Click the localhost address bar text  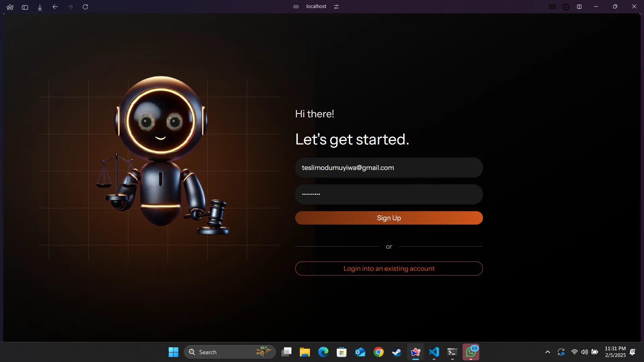click(x=316, y=7)
